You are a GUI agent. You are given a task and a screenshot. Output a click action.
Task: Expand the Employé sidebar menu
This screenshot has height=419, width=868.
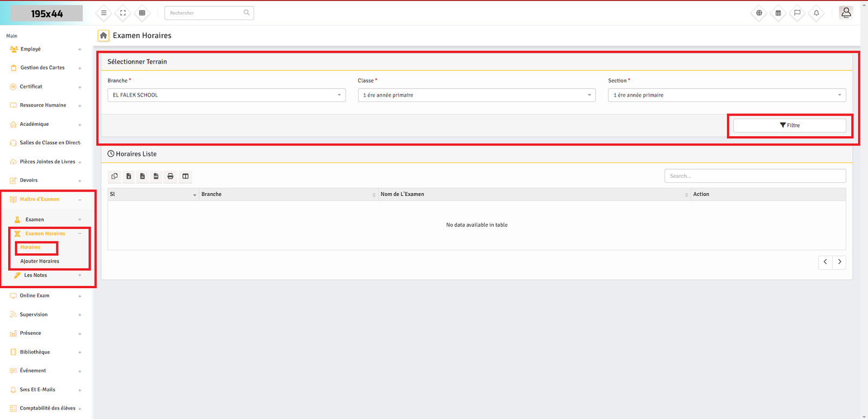pos(31,49)
